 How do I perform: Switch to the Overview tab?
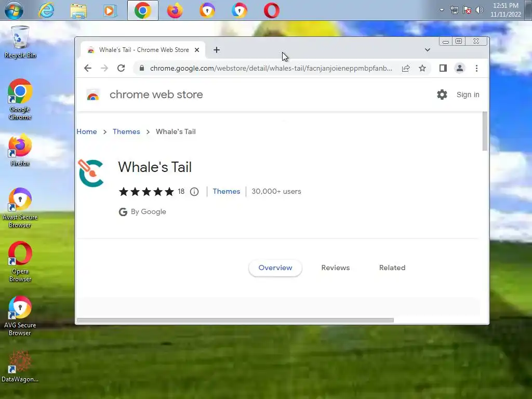click(x=275, y=268)
